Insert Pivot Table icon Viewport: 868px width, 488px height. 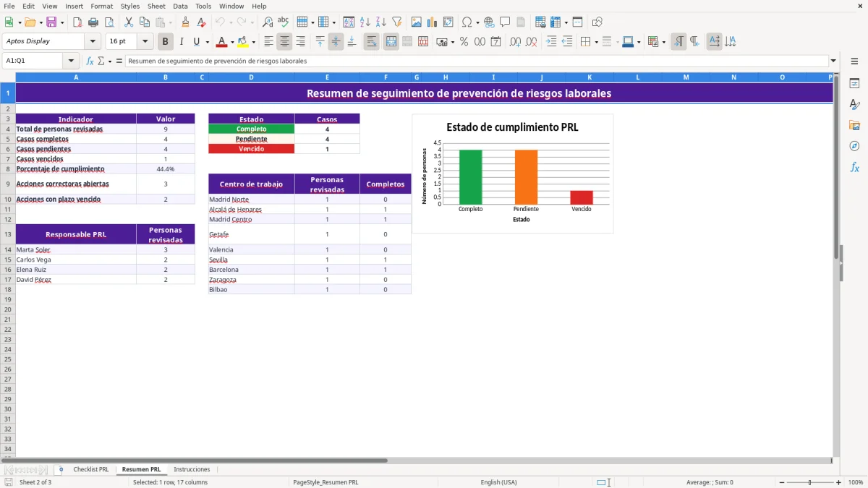pyautogui.click(x=448, y=22)
